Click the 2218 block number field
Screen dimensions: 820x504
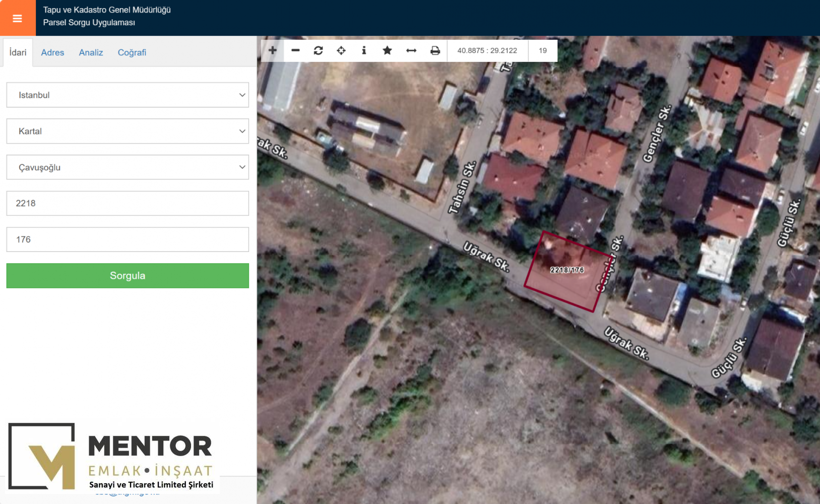[128, 203]
